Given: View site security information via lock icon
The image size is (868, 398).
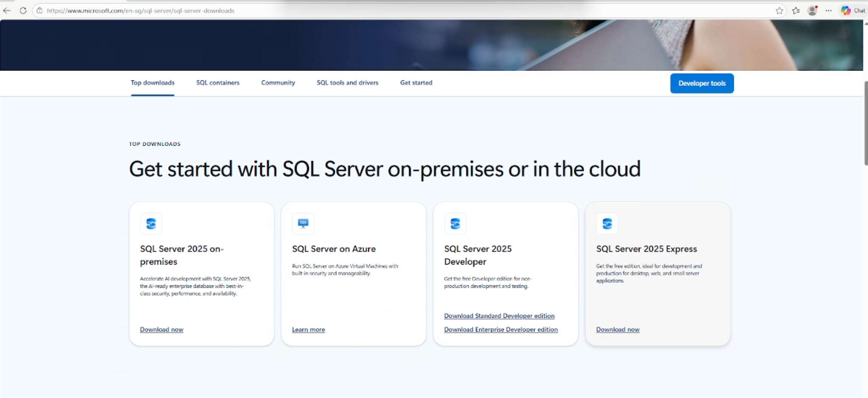Looking at the screenshot, I should click(x=39, y=10).
